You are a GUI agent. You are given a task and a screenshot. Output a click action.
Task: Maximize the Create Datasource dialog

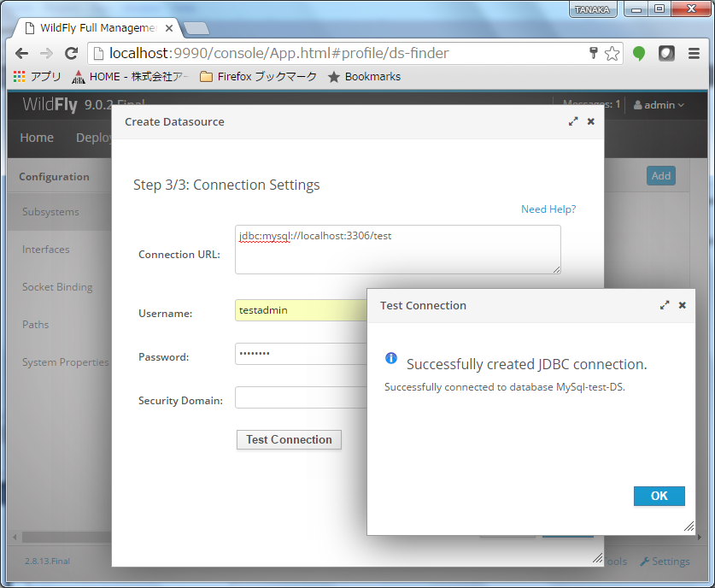tap(573, 121)
